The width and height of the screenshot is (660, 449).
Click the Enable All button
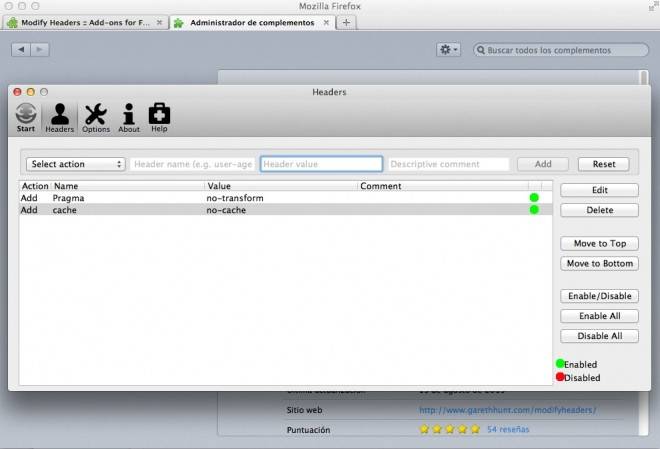599,316
